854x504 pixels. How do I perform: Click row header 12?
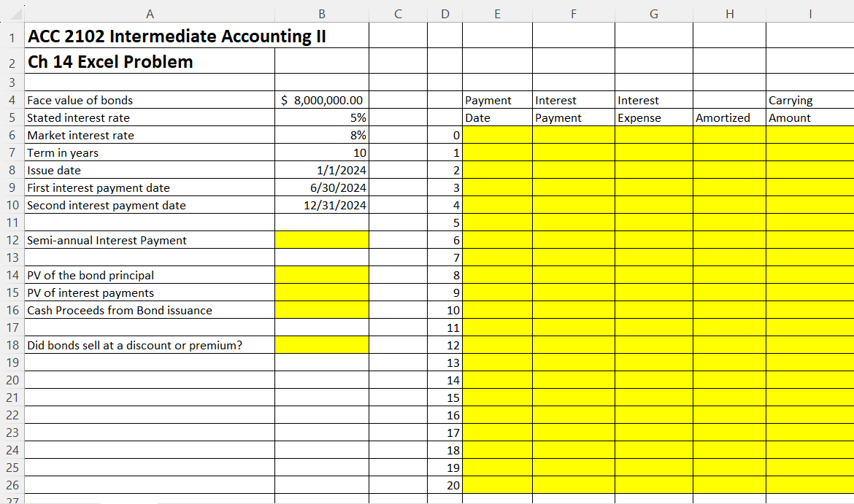click(12, 240)
